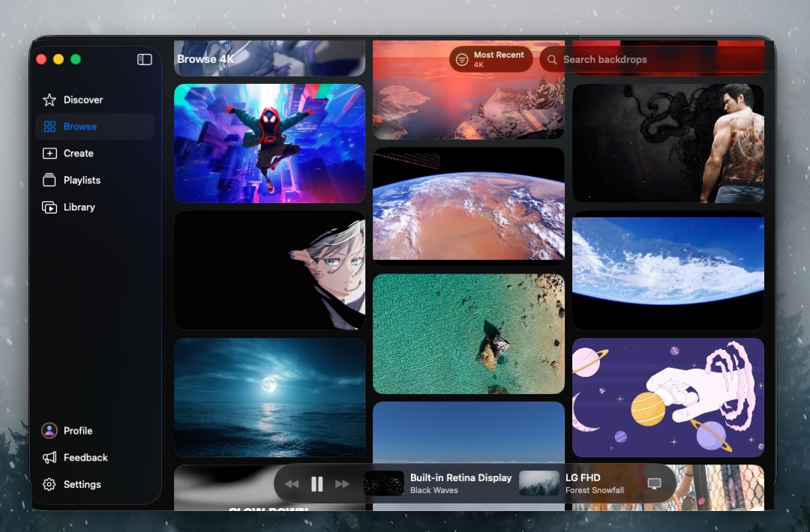
Task: Open the Discover section
Action: [83, 100]
